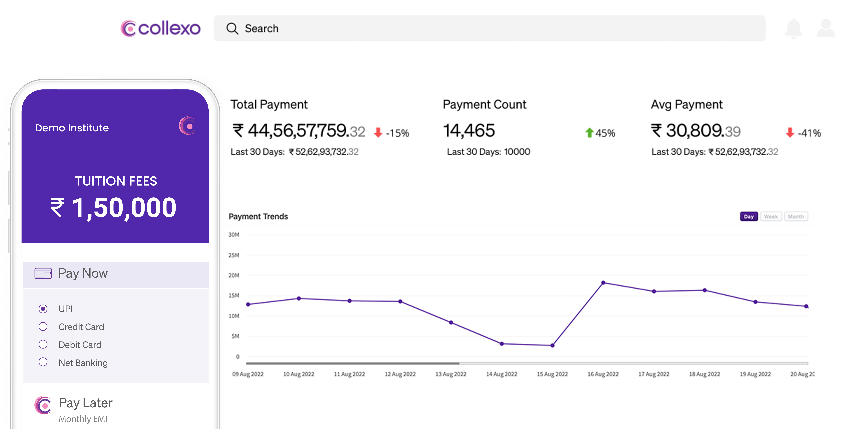Click the Payment Trends heading
Image resolution: width=868 pixels, height=429 pixels.
pyautogui.click(x=258, y=216)
